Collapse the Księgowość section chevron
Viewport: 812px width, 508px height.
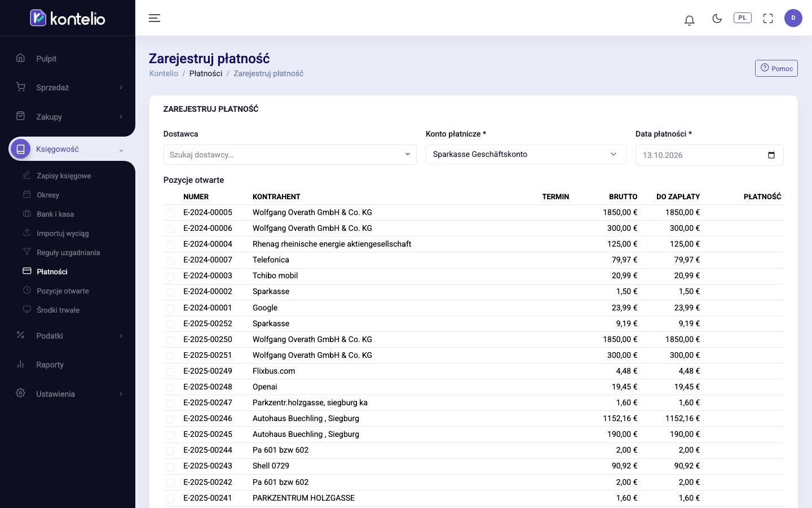click(x=121, y=150)
